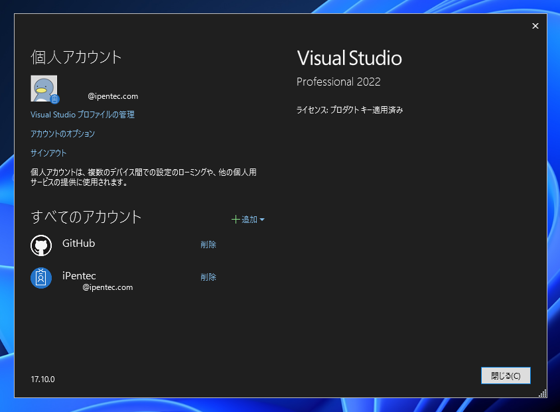Click the ライセンス: プロダクト キー適用済み text
The height and width of the screenshot is (412, 560).
click(x=350, y=110)
